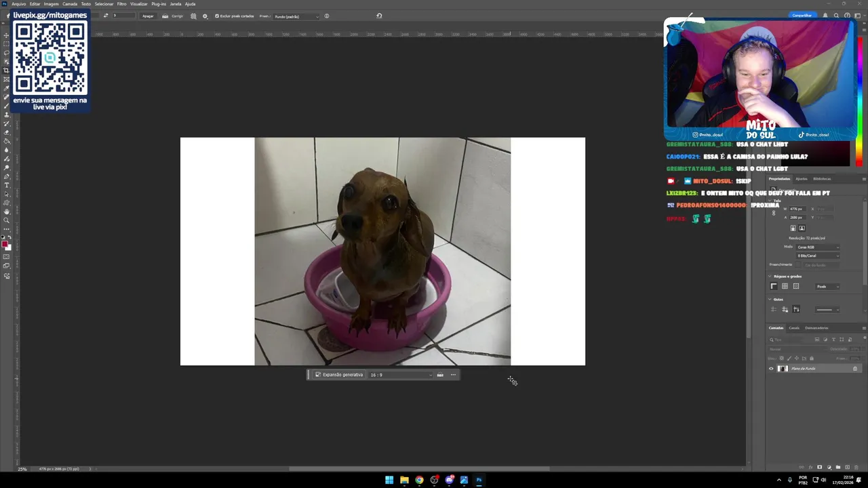Open the guide line style dropdown

click(827, 310)
